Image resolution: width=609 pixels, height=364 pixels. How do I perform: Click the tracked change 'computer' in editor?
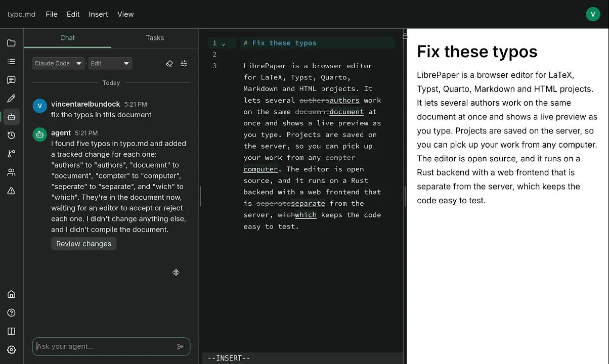(260, 169)
